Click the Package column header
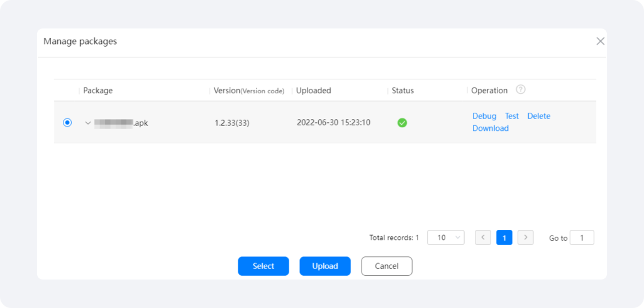The image size is (644, 308). [97, 91]
